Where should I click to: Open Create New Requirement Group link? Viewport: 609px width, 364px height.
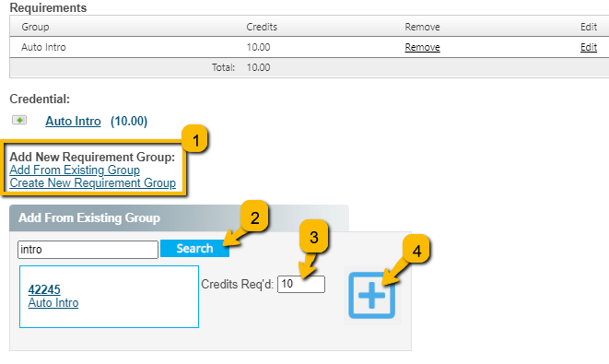click(93, 183)
